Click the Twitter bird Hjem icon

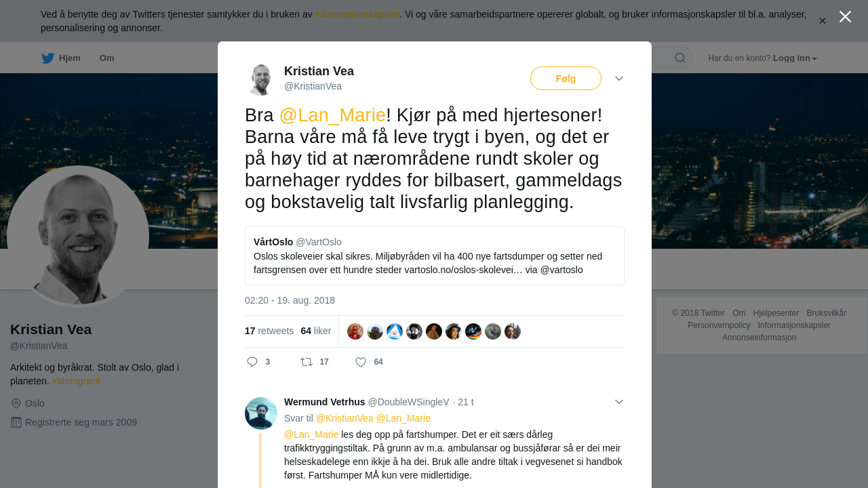pyautogui.click(x=47, y=58)
